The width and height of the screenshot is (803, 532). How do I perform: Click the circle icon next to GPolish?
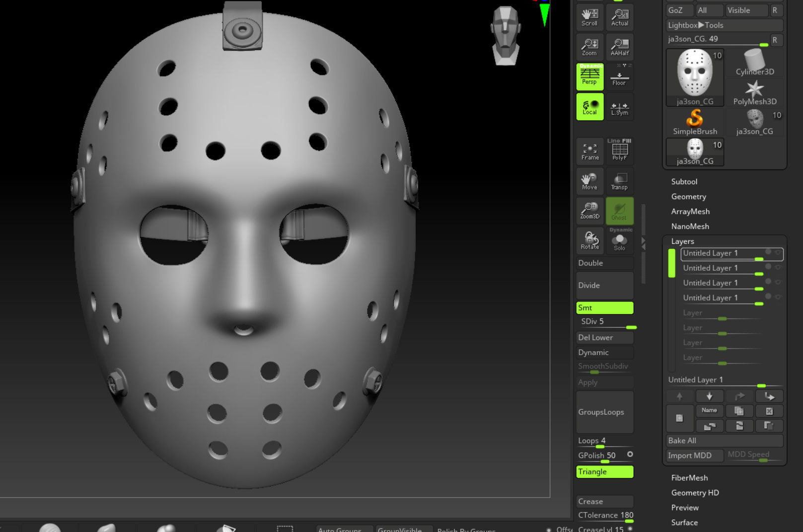[x=630, y=454]
